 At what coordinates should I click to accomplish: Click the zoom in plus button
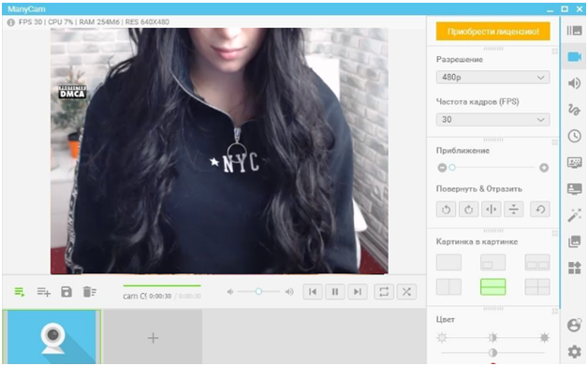point(544,168)
